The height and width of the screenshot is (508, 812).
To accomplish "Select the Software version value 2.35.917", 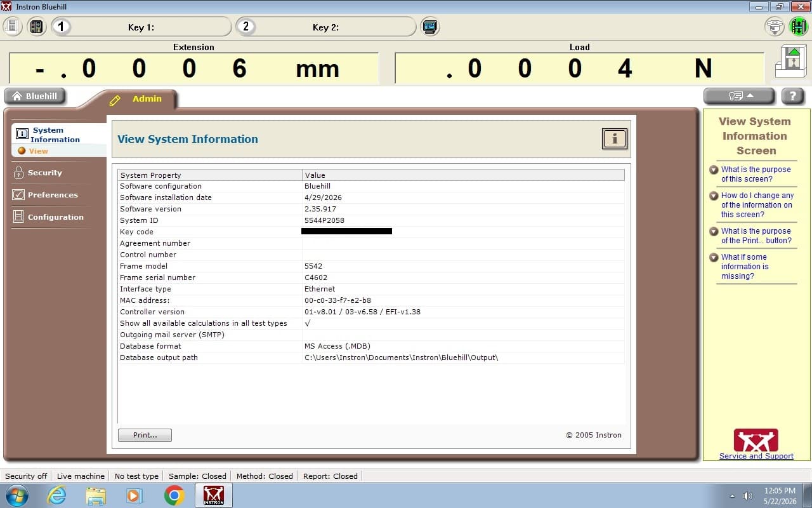I will [x=320, y=209].
